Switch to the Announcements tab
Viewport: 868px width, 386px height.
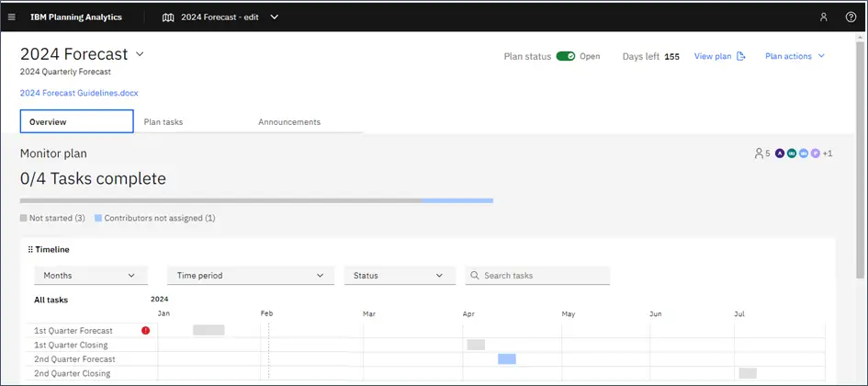(x=289, y=122)
